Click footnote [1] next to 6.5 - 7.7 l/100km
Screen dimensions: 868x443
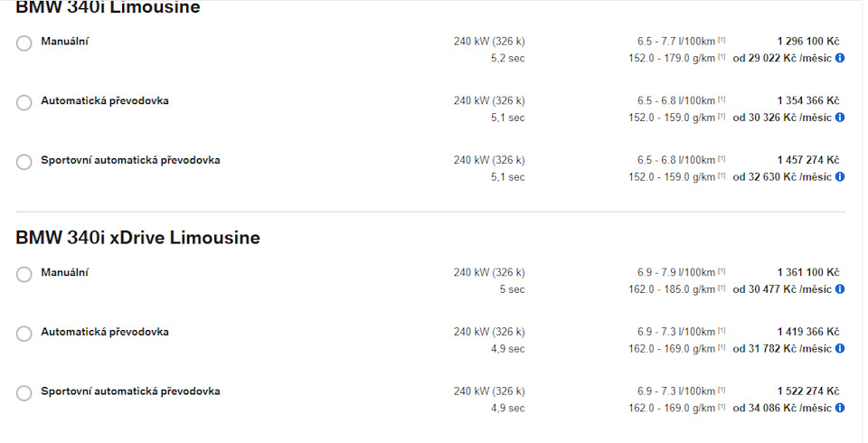(722, 41)
